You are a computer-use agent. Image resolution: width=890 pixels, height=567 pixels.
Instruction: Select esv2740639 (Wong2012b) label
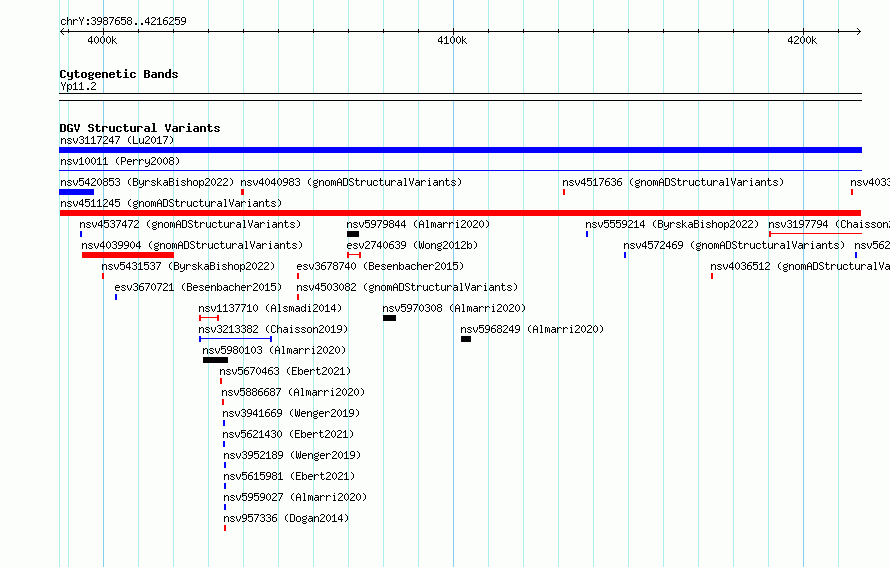click(x=413, y=245)
